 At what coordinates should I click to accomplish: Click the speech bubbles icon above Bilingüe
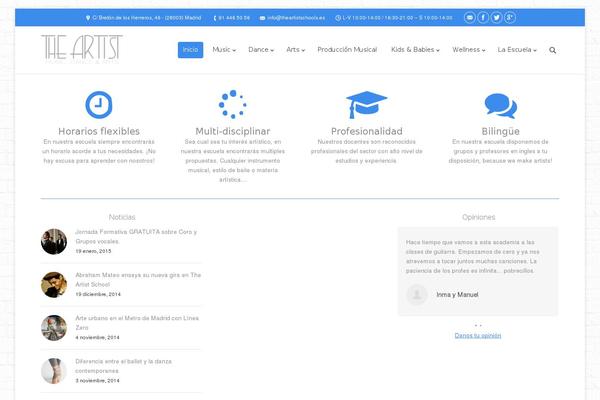[501, 106]
